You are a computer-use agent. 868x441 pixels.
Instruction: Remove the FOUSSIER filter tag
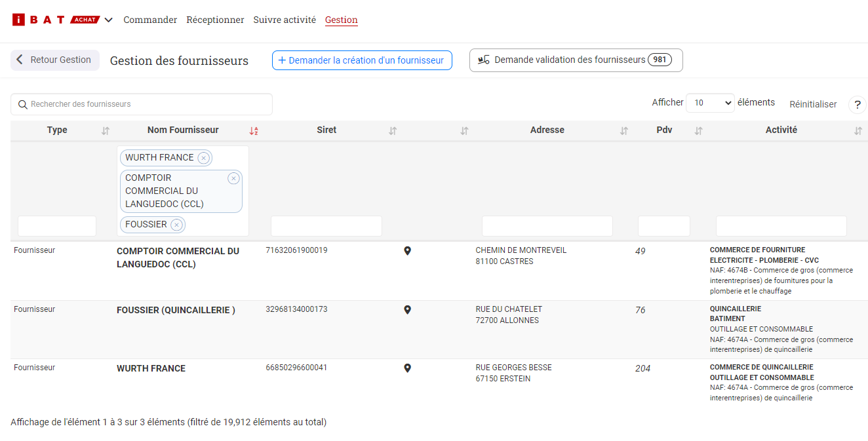(176, 225)
